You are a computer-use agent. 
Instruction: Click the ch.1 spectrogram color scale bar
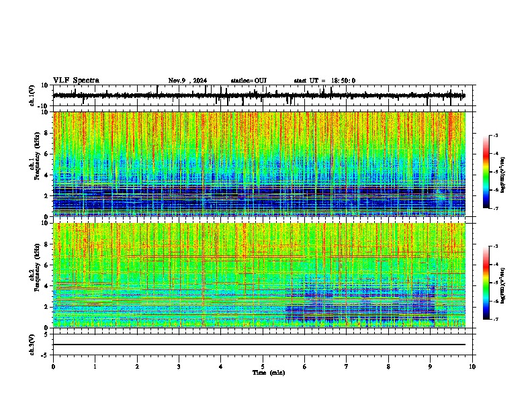coord(486,172)
